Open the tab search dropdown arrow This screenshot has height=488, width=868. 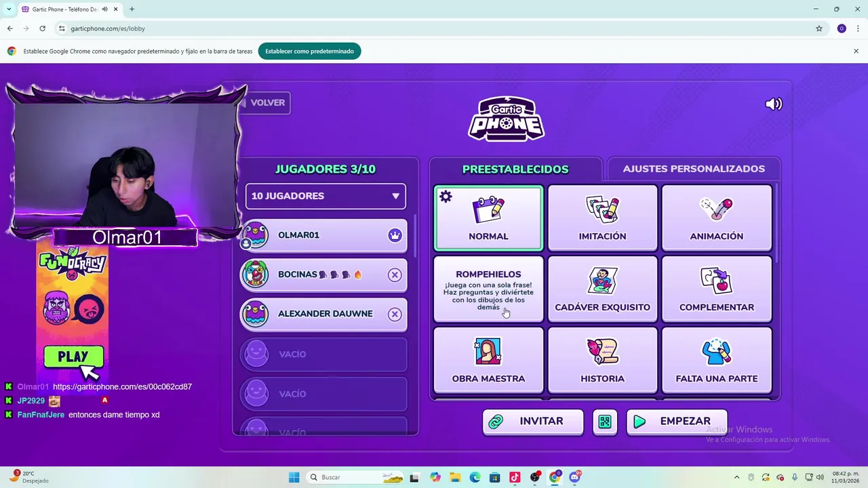point(9,9)
